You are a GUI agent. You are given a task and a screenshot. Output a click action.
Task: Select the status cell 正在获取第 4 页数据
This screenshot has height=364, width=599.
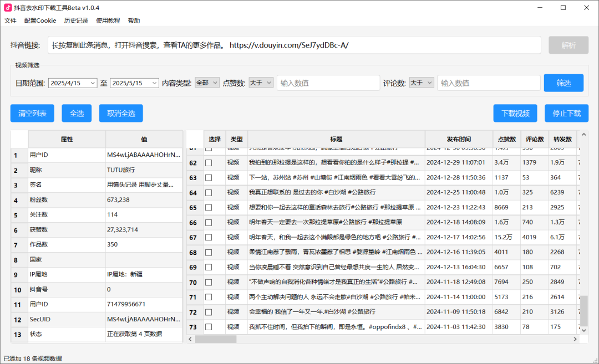144,334
